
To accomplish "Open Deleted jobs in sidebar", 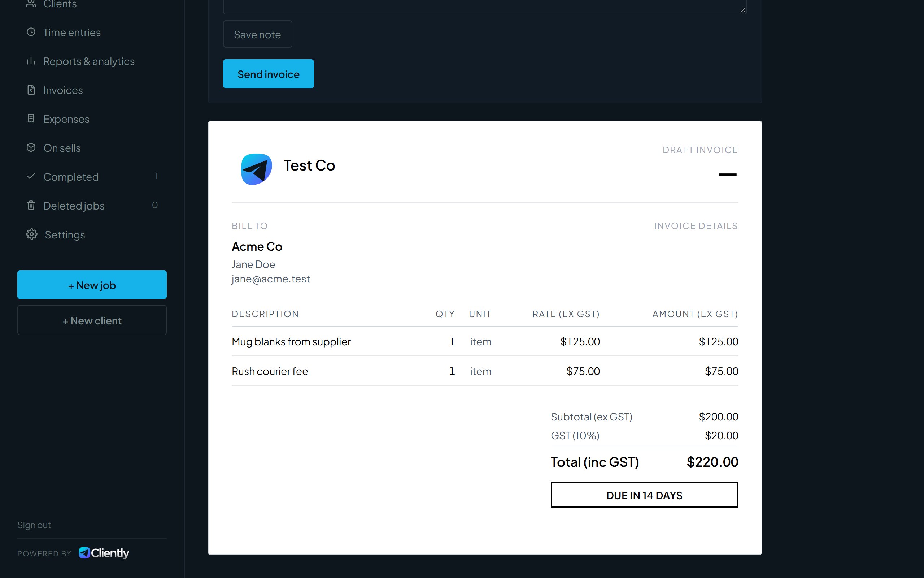I will (x=92, y=206).
